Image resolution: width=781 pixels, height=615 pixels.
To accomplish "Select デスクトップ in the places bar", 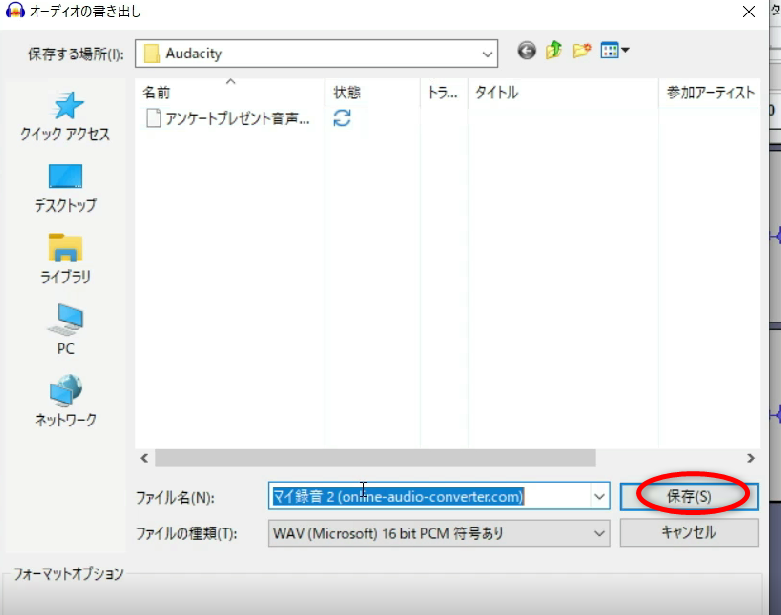I will click(65, 188).
